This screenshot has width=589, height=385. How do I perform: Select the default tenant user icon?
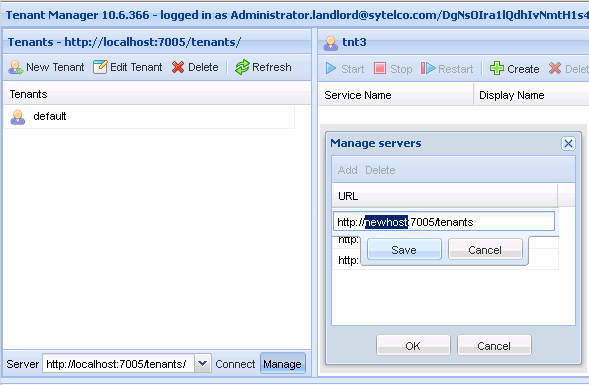pos(18,117)
